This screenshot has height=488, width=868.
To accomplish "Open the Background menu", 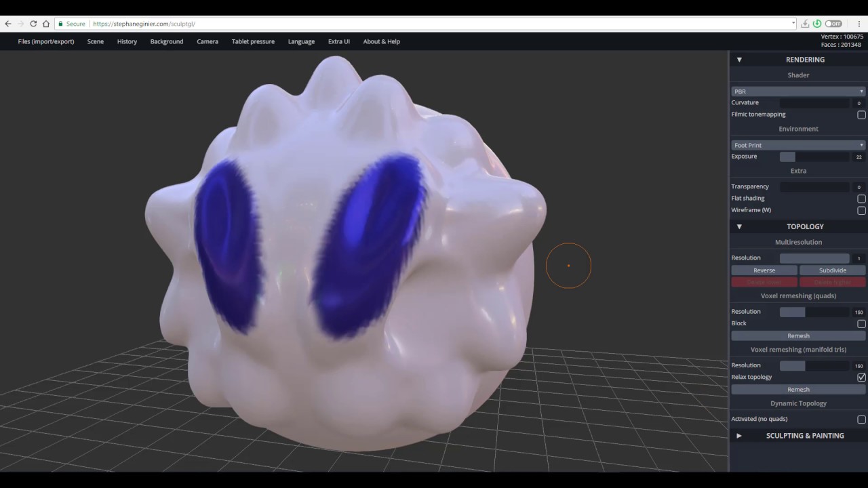I will point(167,41).
